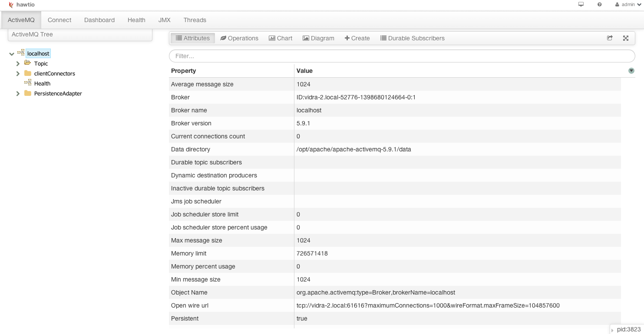The height and width of the screenshot is (334, 644).
Task: Select the Job scheduler store limit row
Action: click(x=395, y=214)
